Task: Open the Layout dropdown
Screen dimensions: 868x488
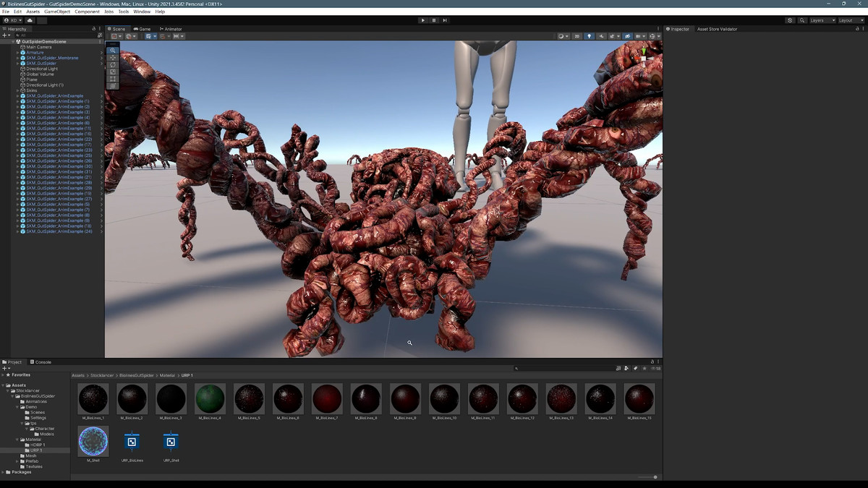Action: pos(848,20)
